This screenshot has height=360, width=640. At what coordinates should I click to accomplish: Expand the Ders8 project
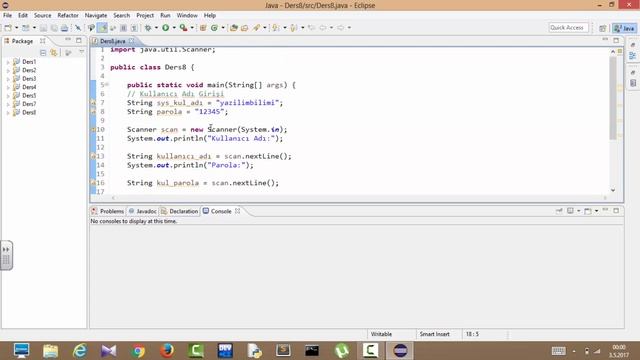click(x=8, y=113)
